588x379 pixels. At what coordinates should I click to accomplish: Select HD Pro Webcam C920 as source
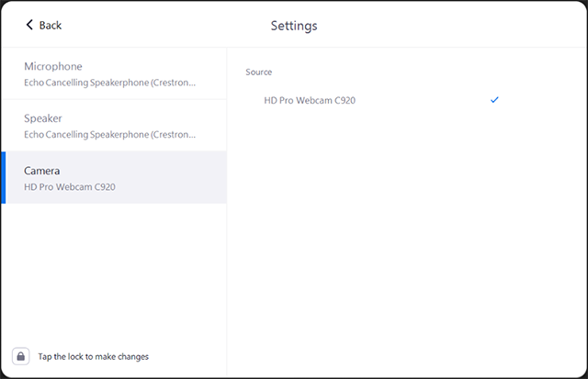click(x=310, y=100)
